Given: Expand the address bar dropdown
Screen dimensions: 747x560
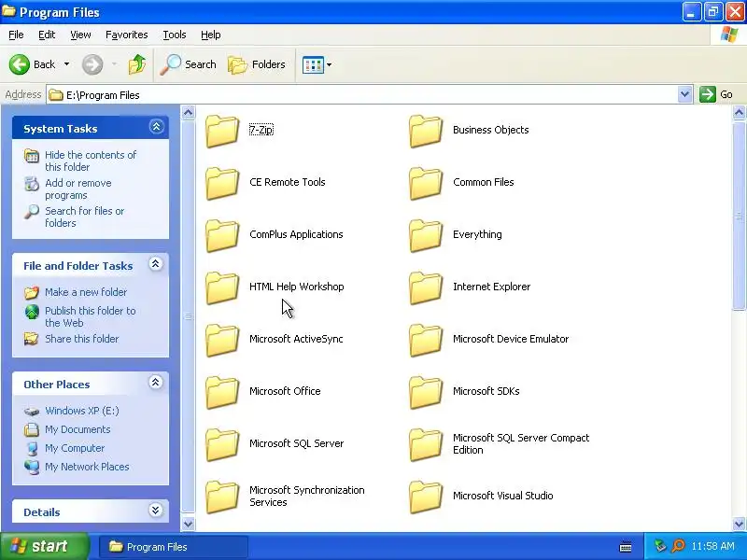Looking at the screenshot, I should [x=684, y=94].
